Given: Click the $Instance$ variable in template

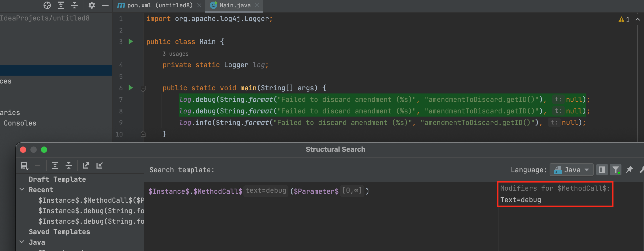Looking at the screenshot, I should coord(169,191).
